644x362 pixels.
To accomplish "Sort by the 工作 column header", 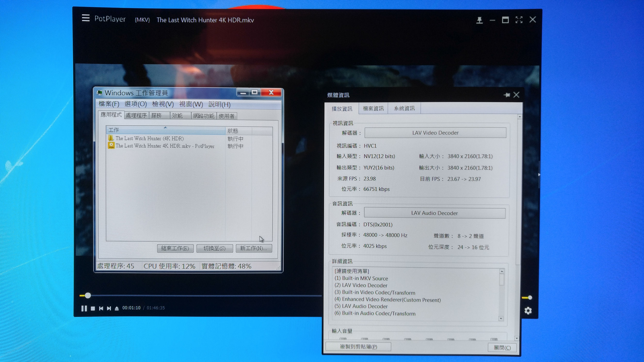I will (x=166, y=130).
